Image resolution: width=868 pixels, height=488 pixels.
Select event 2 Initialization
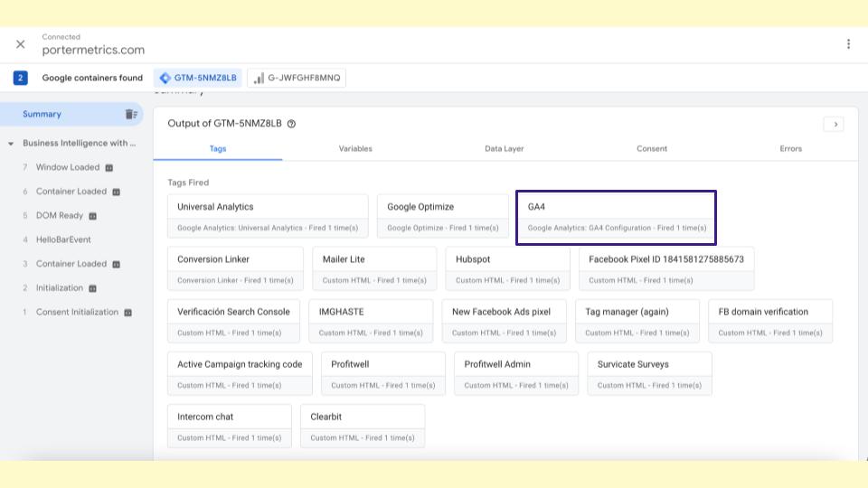[60, 288]
